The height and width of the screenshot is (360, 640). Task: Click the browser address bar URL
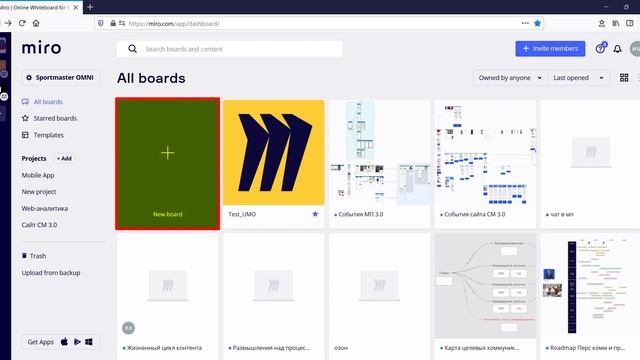coord(174,24)
